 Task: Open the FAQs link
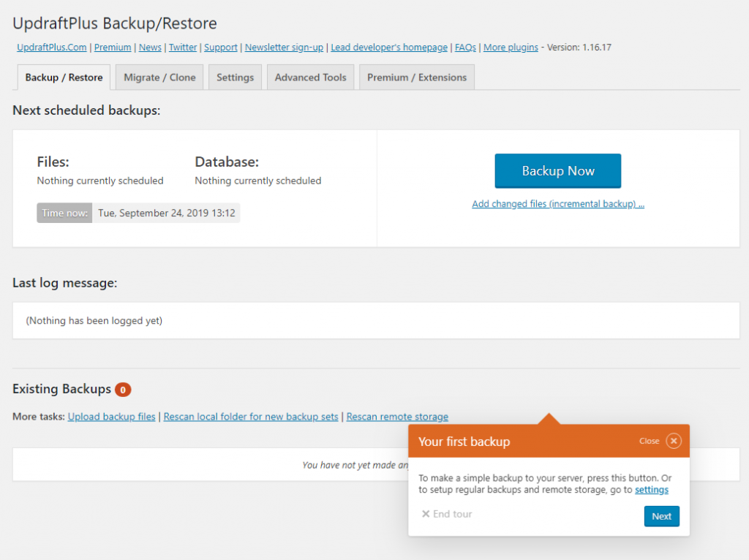[x=465, y=48]
